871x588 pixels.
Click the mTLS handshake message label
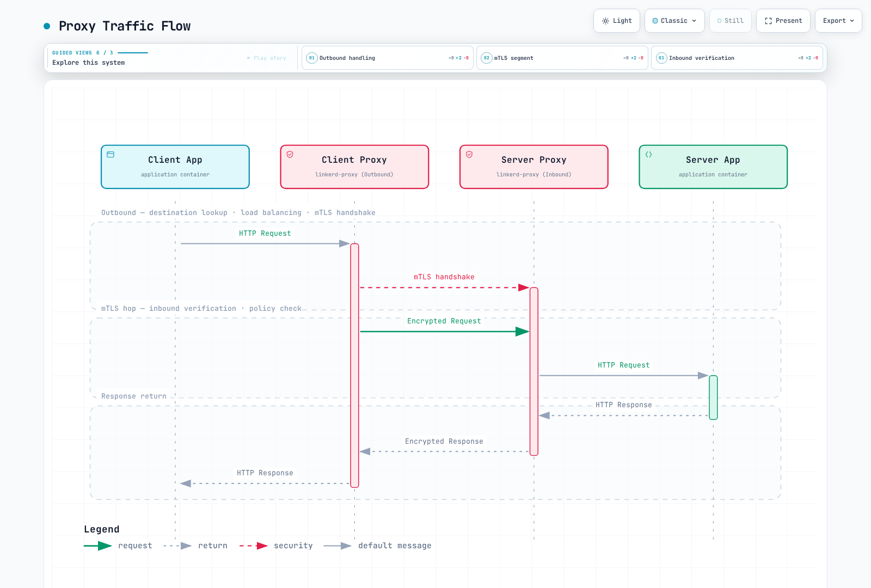click(x=444, y=277)
